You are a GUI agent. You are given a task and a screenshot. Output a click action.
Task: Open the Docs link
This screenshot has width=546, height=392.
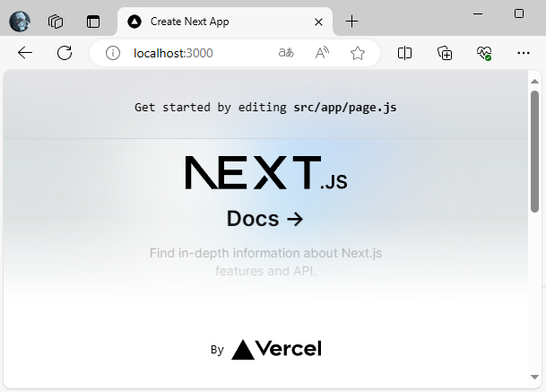tap(265, 219)
